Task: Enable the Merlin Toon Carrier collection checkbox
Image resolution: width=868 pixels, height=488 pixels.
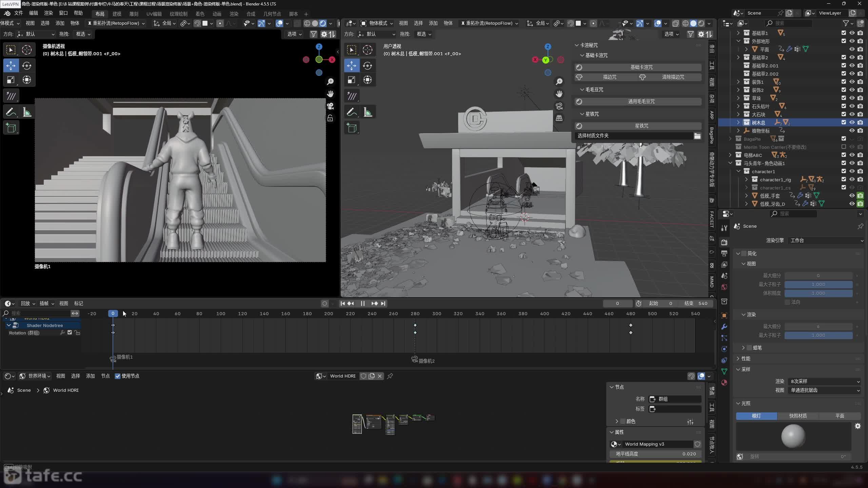Action: [x=844, y=147]
